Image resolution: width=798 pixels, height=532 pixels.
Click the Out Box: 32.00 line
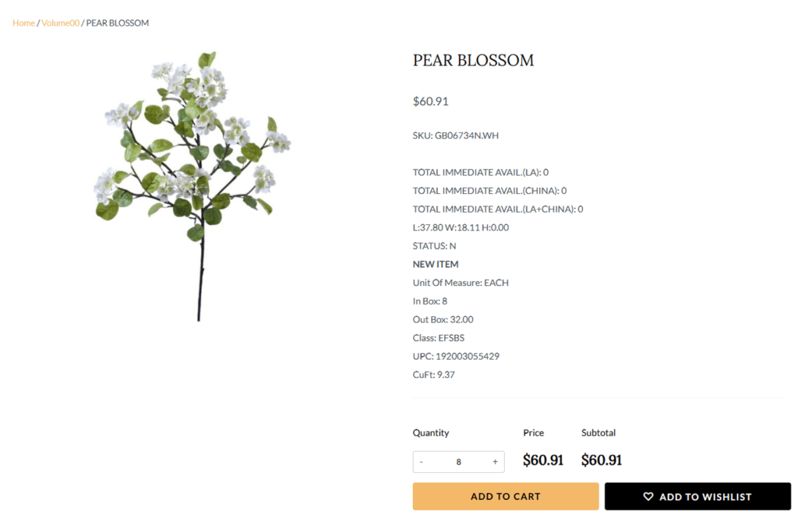click(x=443, y=319)
